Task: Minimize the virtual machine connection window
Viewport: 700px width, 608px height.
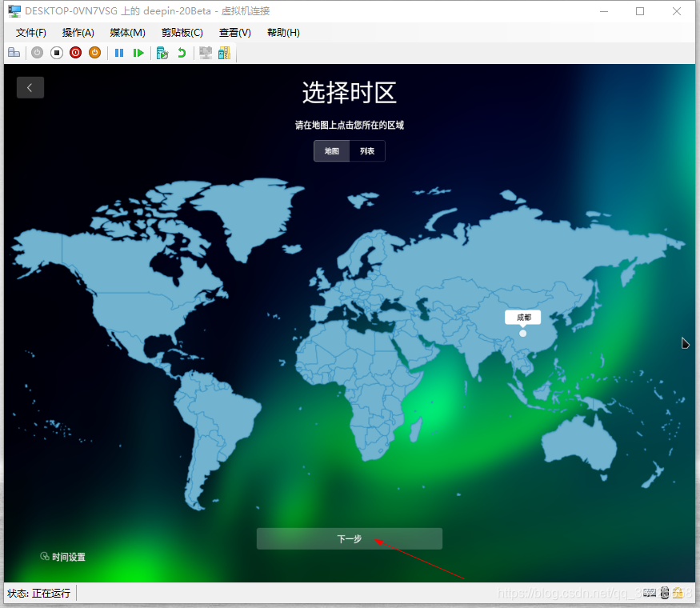Action: click(x=603, y=11)
